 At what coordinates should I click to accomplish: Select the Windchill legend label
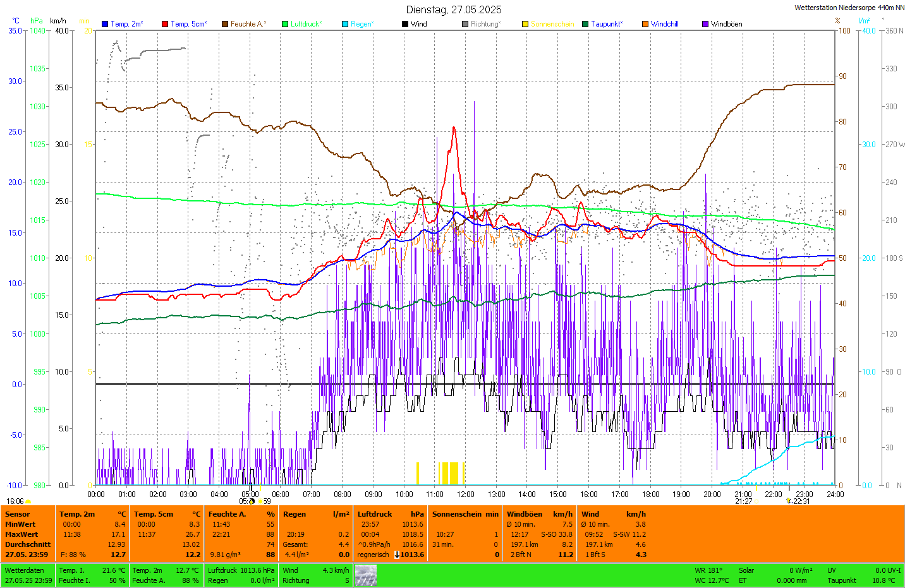click(x=664, y=24)
